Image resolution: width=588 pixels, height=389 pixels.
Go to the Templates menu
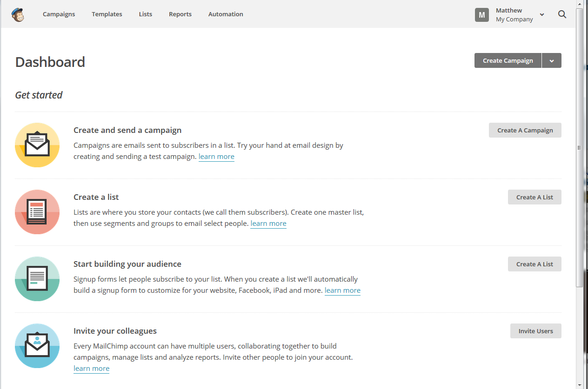(107, 14)
